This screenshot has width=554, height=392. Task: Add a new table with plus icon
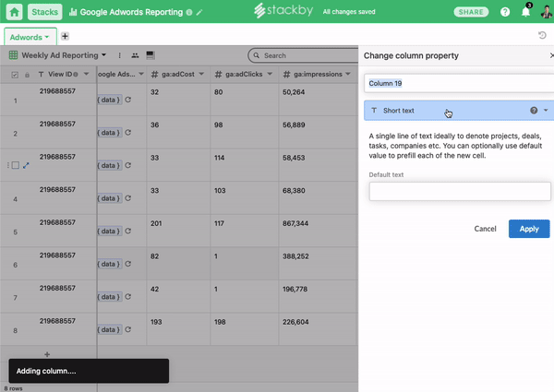click(65, 36)
